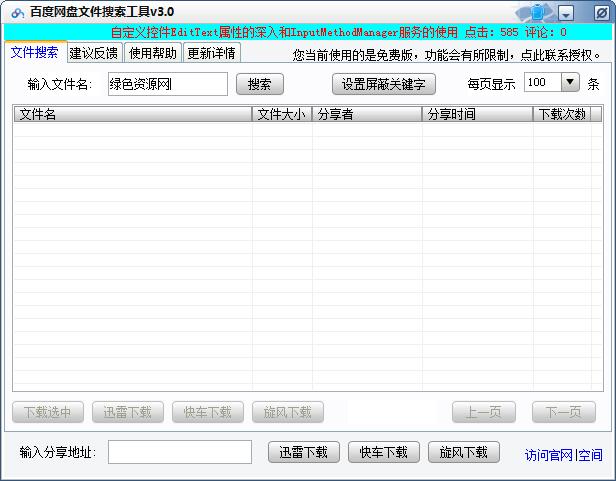
Task: Go to previous page with 上一页
Action: point(484,412)
